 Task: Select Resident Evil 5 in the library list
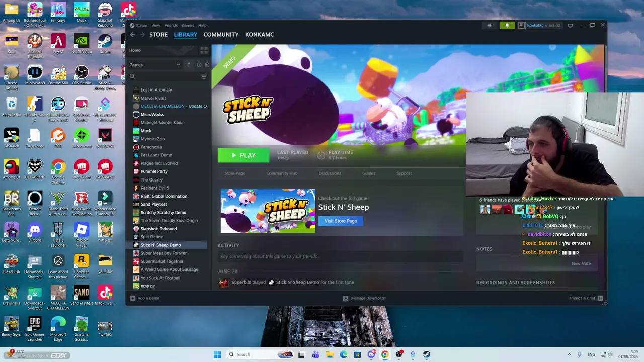pyautogui.click(x=154, y=188)
